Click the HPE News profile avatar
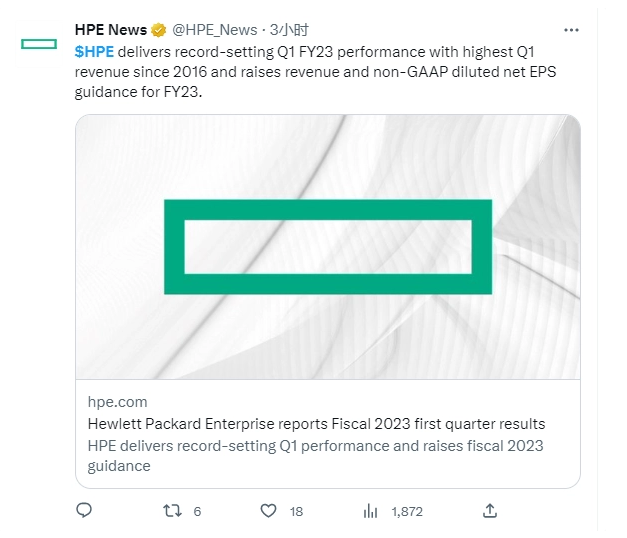This screenshot has width=627, height=538. click(40, 43)
